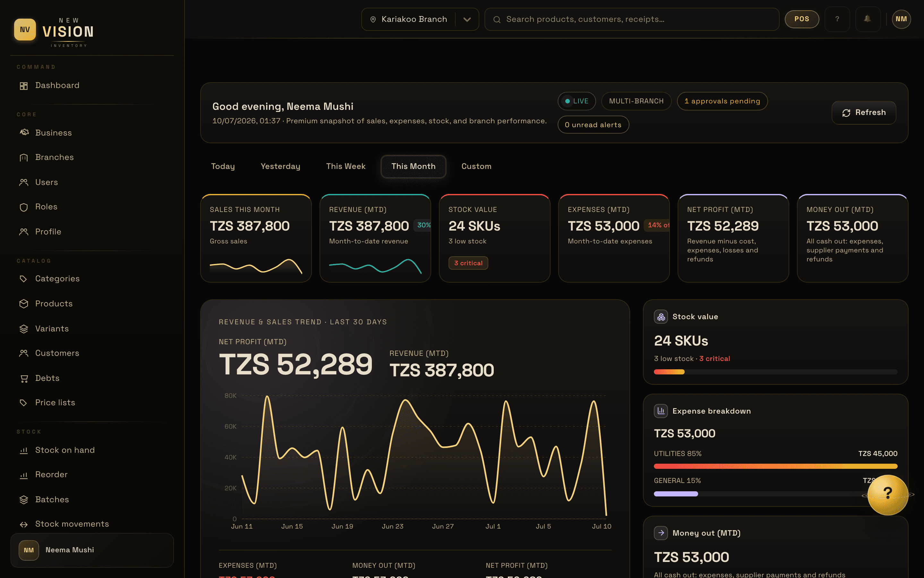The width and height of the screenshot is (924, 578).
Task: Open the NM avatar in top bar
Action: [901, 19]
